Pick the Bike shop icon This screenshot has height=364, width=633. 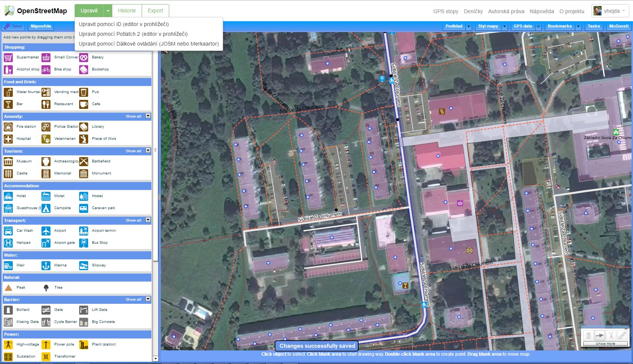pyautogui.click(x=46, y=70)
